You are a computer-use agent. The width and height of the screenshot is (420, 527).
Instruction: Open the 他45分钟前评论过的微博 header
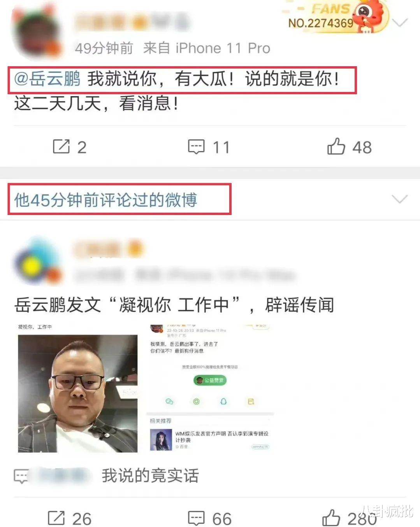tap(106, 200)
